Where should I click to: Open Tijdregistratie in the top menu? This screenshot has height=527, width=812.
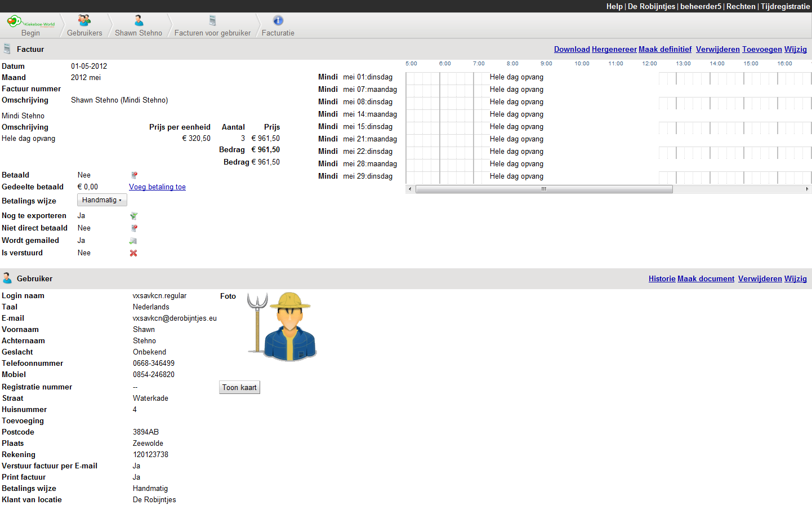coord(785,6)
